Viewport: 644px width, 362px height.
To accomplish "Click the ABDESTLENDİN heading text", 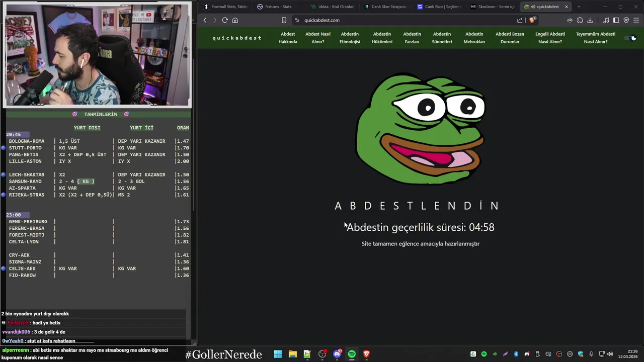I will [x=417, y=206].
